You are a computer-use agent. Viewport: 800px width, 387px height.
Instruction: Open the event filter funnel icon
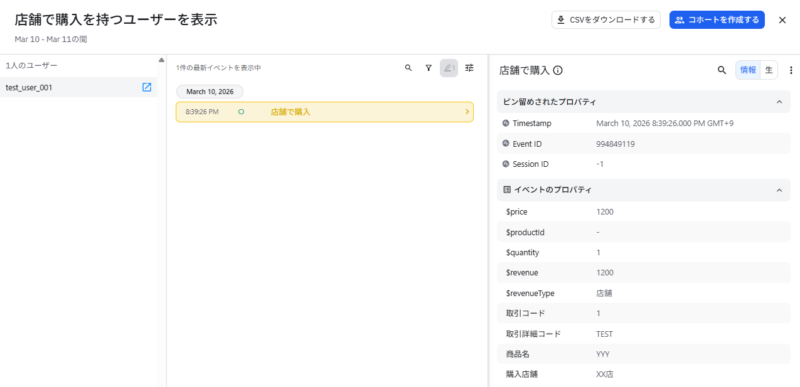pos(429,68)
